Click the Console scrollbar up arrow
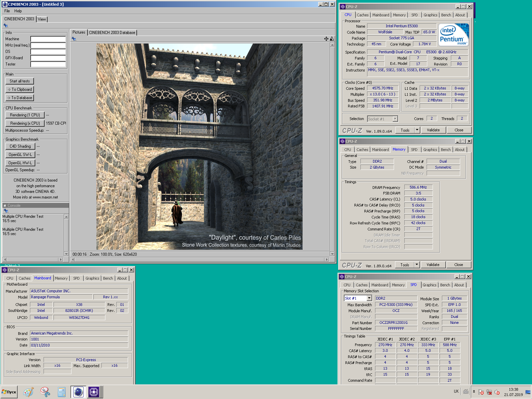The height and width of the screenshot is (399, 532). tap(66, 216)
